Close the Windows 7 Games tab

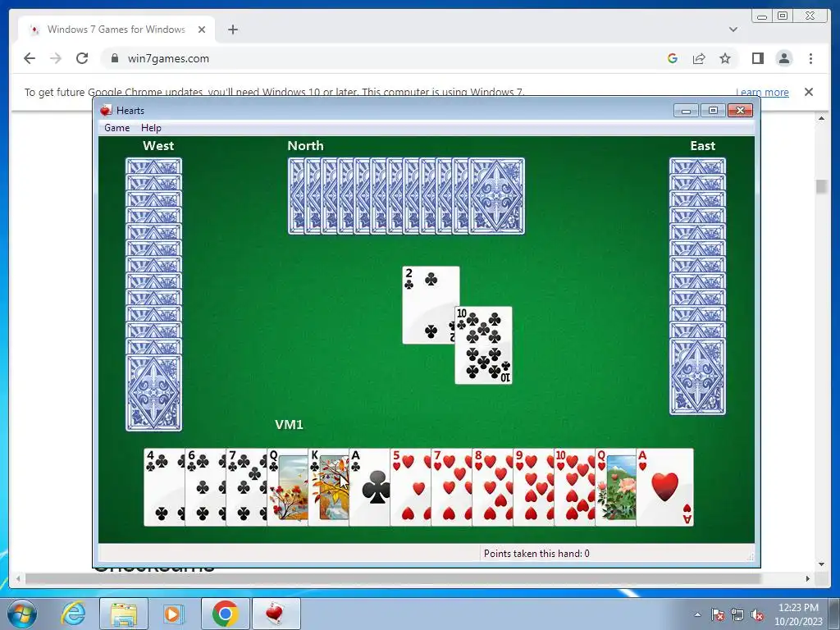[x=202, y=30]
